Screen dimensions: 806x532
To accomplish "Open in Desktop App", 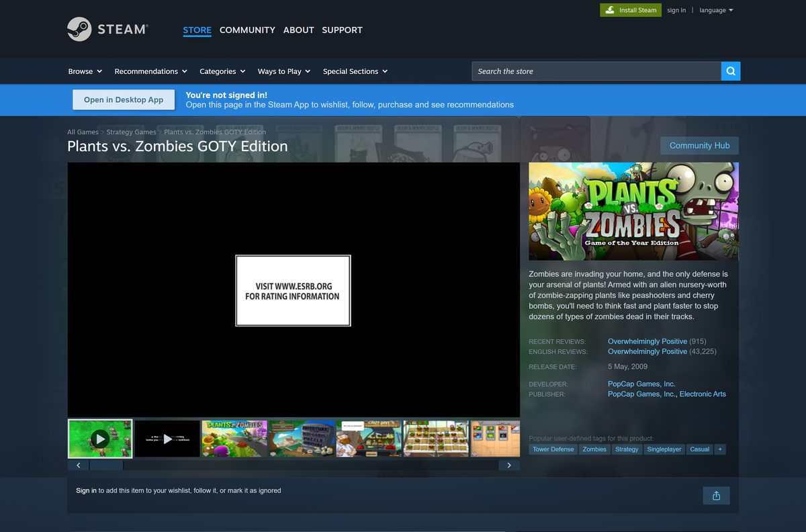I will [124, 99].
